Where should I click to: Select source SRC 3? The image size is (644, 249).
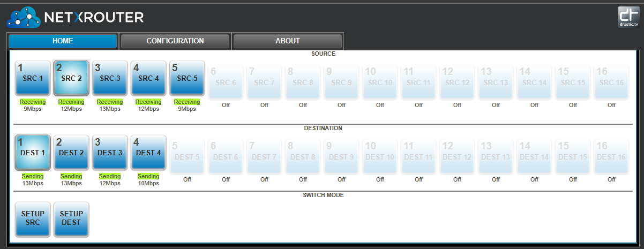click(110, 78)
